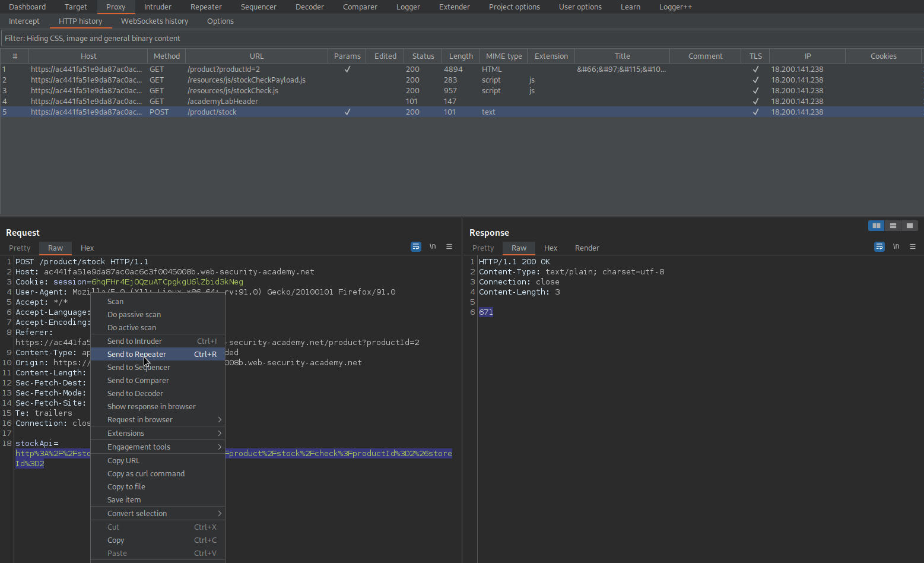Choose Copy with Ctrl+C shortcut entry
Screen dimensions: 924x563
[158, 540]
